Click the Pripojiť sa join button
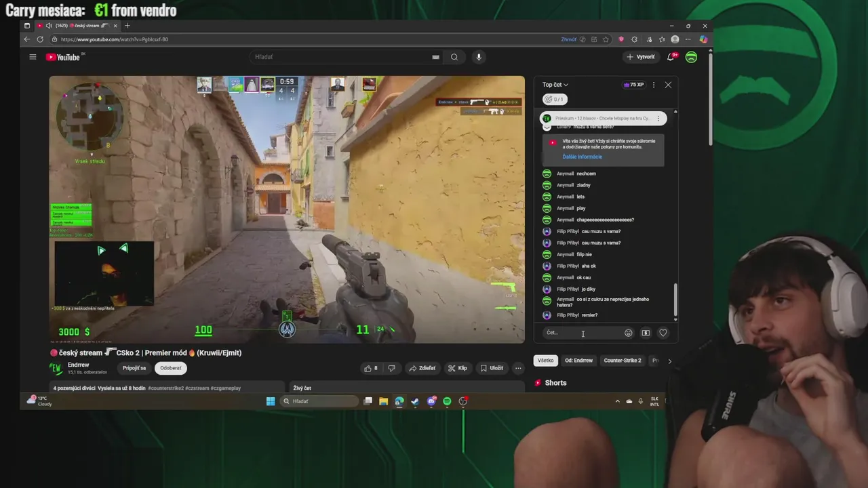This screenshot has height=488, width=868. click(134, 368)
